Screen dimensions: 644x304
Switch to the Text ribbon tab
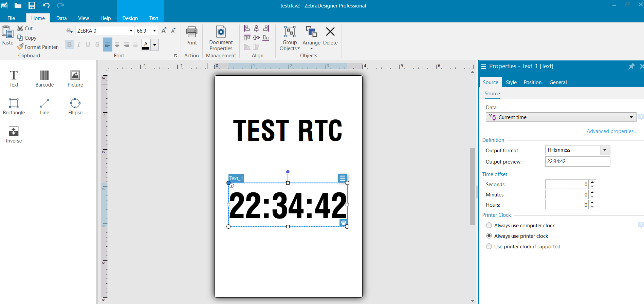[154, 18]
